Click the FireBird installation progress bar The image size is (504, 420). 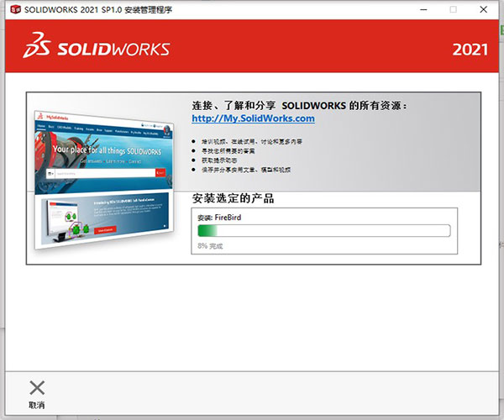click(324, 231)
